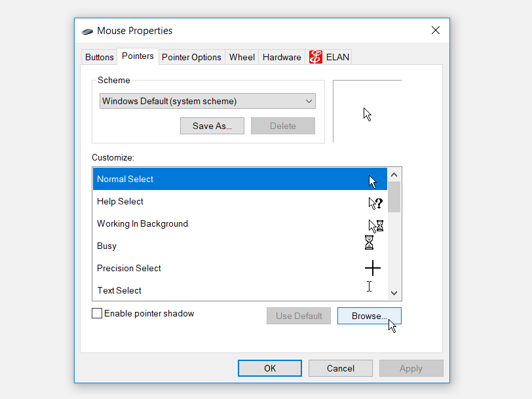Open the Pointer Options tab
The height and width of the screenshot is (399, 532).
(191, 57)
